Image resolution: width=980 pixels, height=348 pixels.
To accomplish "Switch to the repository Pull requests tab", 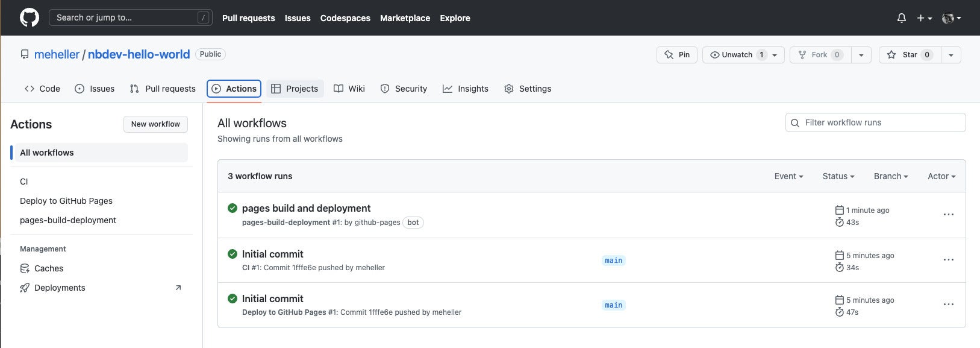I will click(163, 89).
